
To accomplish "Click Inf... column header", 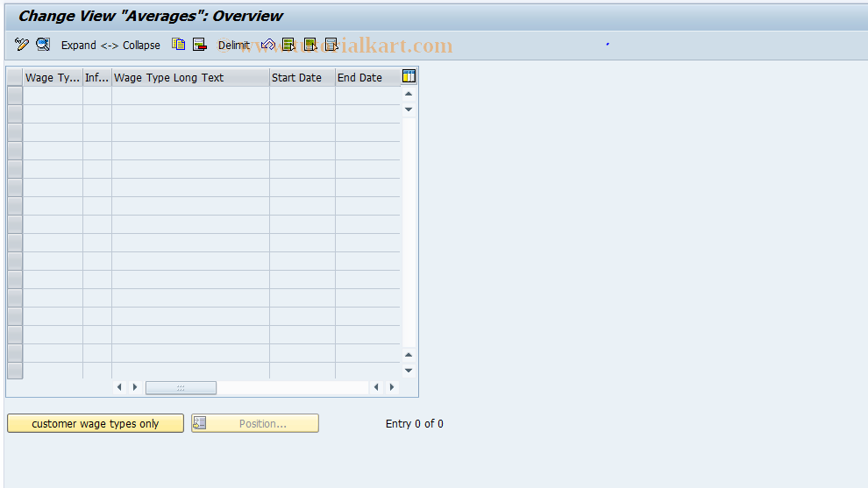I will click(x=96, y=77).
